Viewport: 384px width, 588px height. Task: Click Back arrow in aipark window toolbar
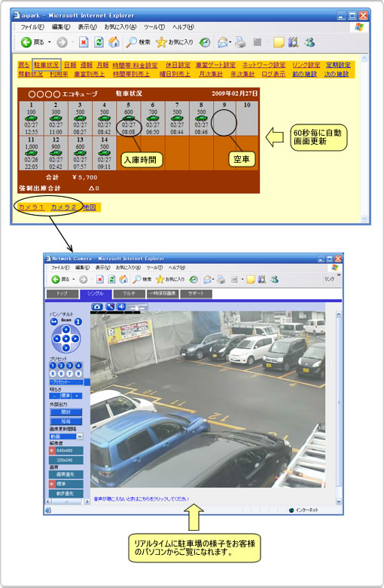pos(26,42)
